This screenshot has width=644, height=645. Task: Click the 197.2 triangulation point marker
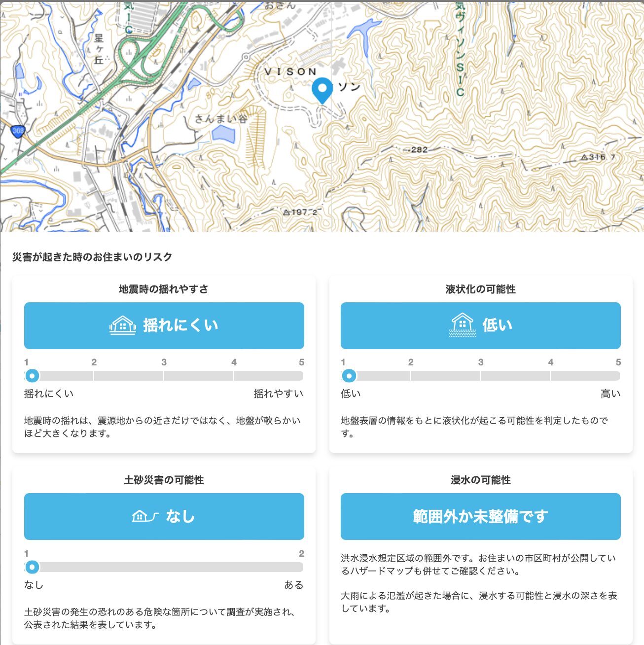(287, 212)
